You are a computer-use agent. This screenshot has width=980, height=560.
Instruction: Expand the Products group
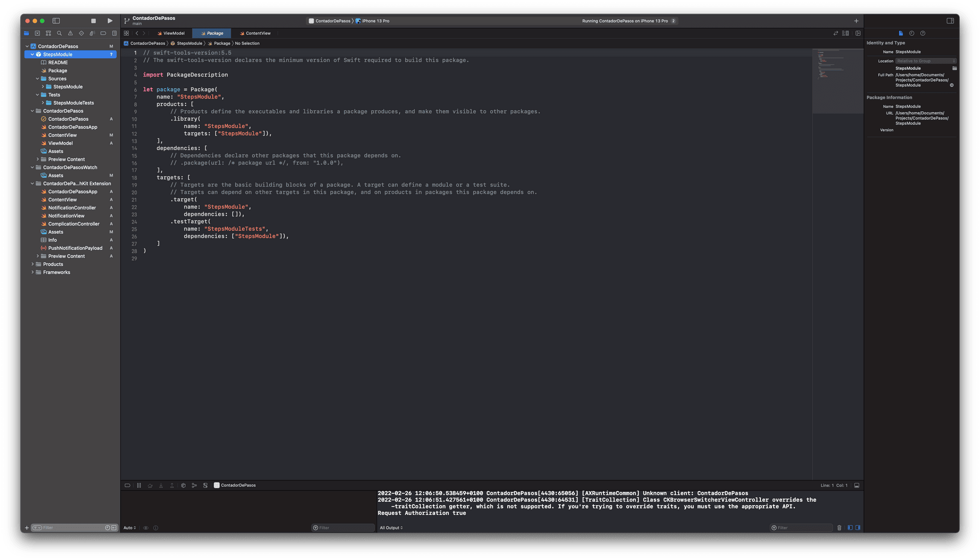(x=32, y=264)
